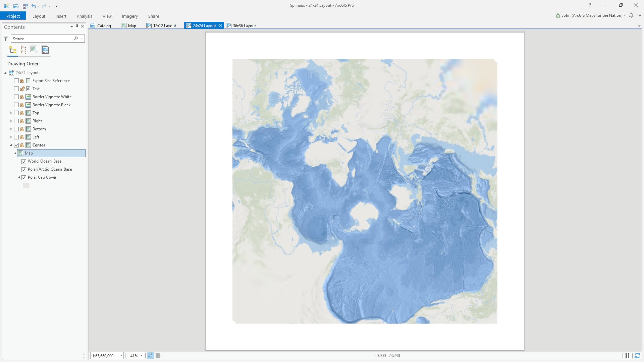This screenshot has width=644, height=362.
Task: Enable the Border Vignette White checkbox
Action: tap(16, 97)
